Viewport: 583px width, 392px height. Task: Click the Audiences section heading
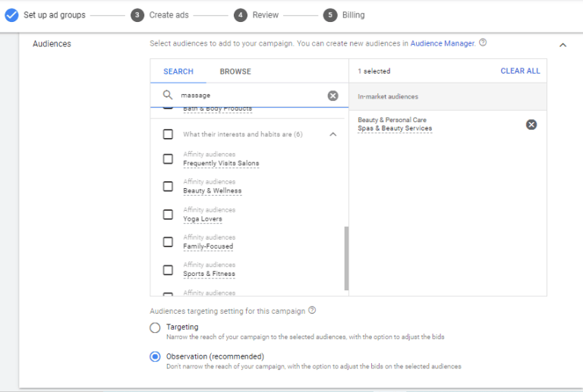(x=52, y=44)
